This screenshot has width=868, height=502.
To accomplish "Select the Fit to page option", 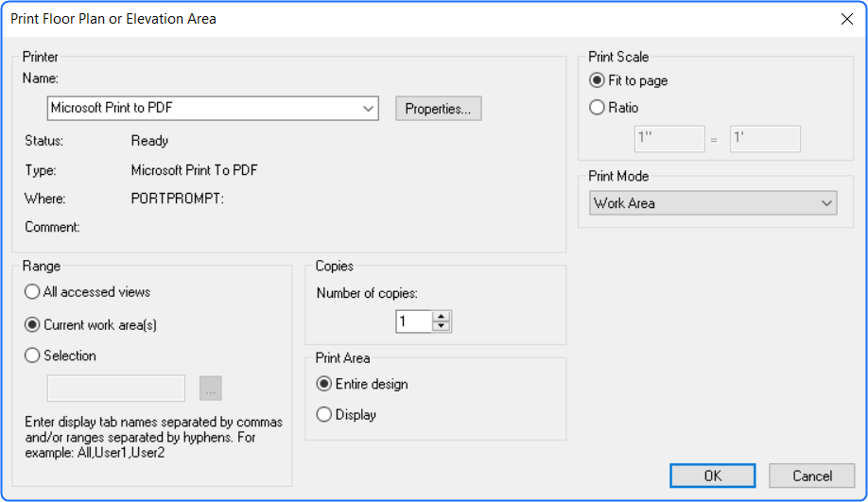I will coord(597,81).
